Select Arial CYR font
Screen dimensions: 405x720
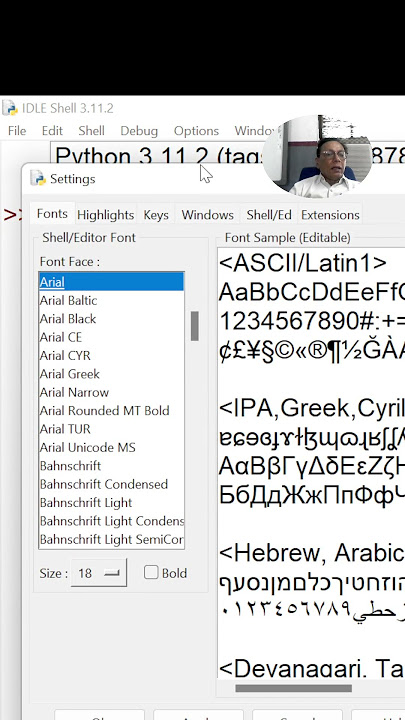(112, 355)
